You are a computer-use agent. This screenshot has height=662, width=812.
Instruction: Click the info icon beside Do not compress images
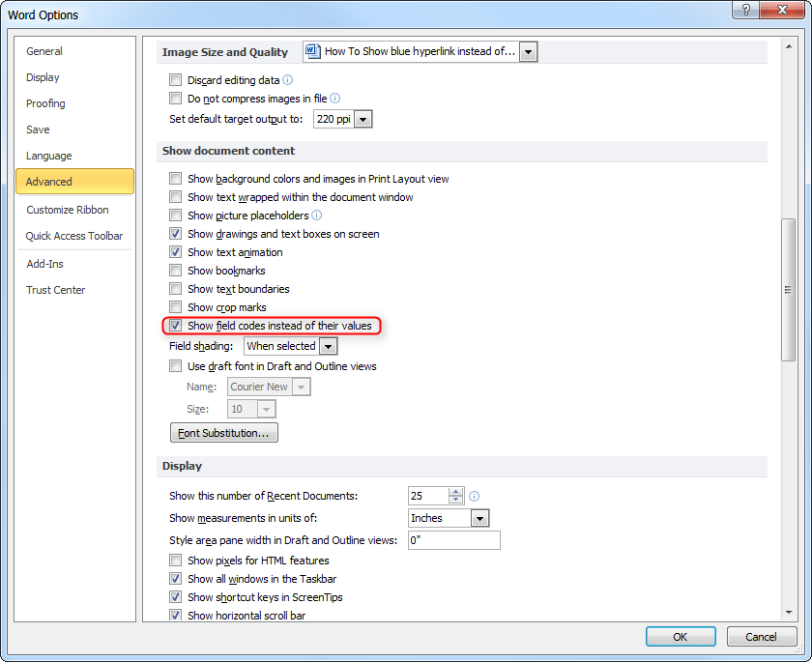pyautogui.click(x=333, y=99)
